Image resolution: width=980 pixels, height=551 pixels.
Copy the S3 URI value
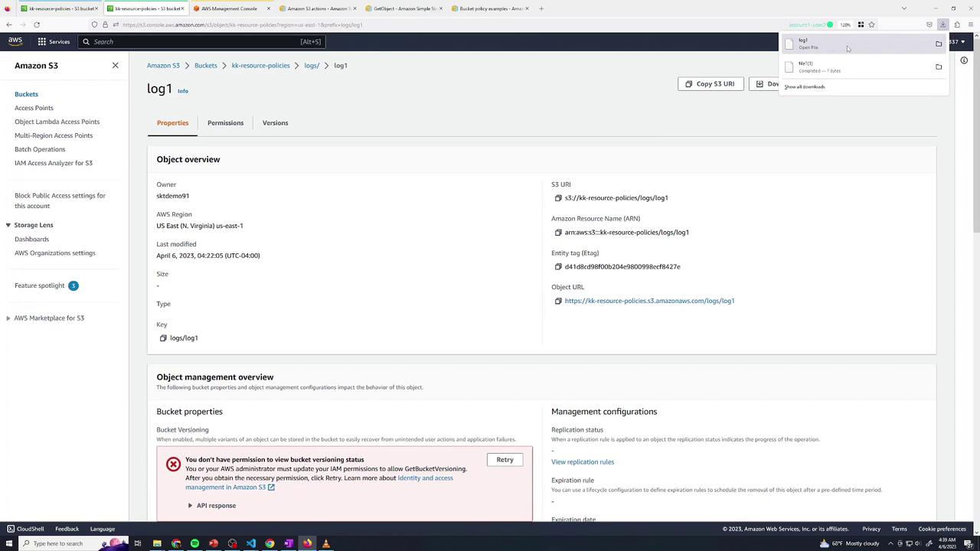pos(558,198)
